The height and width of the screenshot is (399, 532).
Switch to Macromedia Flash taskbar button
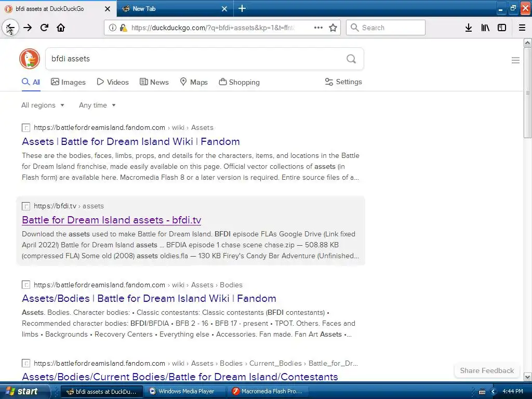point(268,391)
